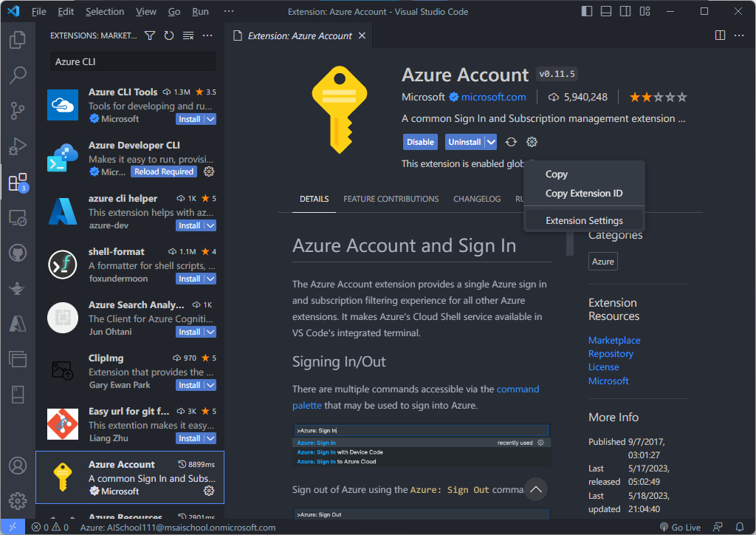Viewport: 756px width, 535px height.
Task: Open the Source Control view
Action: (x=18, y=111)
